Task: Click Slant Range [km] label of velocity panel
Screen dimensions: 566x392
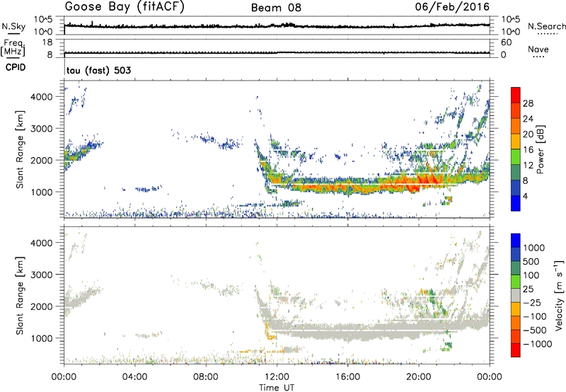Action: pos(20,295)
